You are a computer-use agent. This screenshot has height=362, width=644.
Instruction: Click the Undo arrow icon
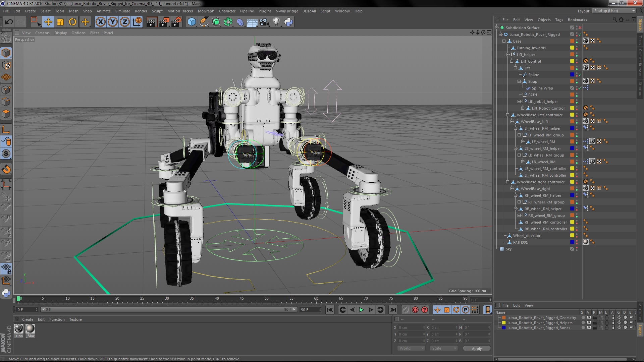click(9, 22)
